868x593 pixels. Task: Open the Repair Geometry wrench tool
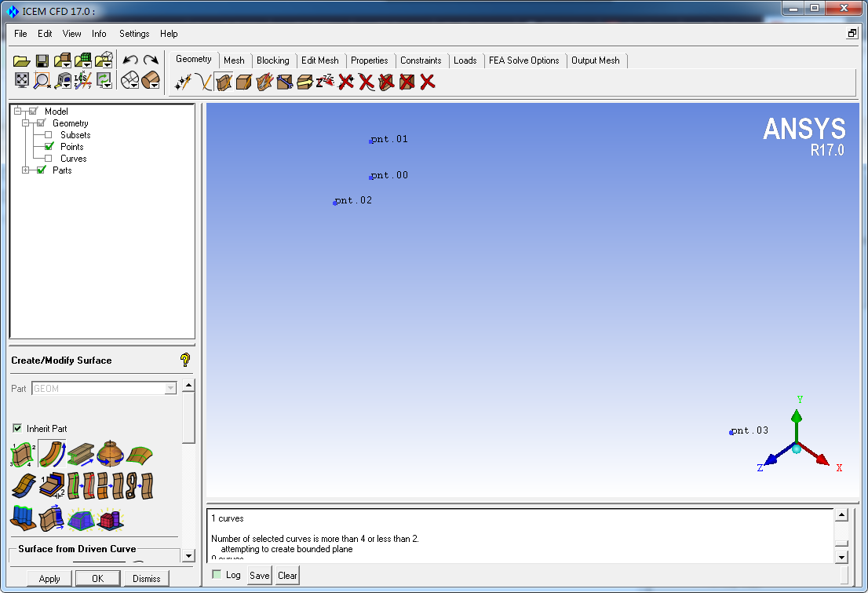pyautogui.click(x=285, y=82)
